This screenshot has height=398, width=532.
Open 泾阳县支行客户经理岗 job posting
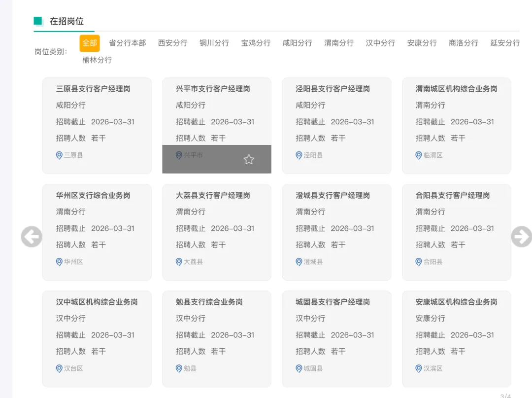click(x=332, y=89)
